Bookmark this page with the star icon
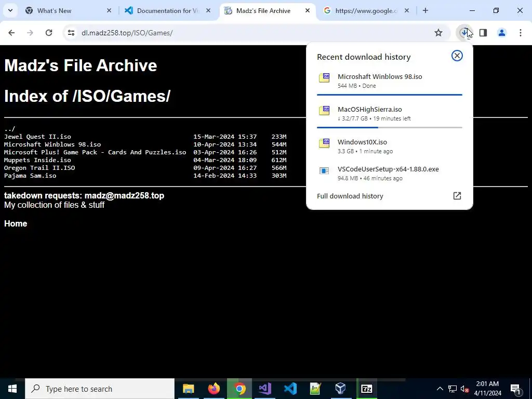This screenshot has height=399, width=532. click(x=438, y=33)
